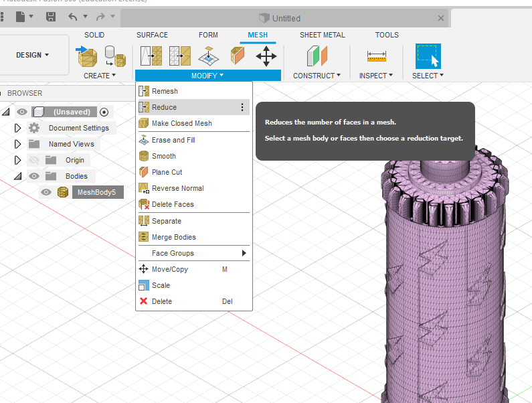Show the hidden Origin folder

click(x=34, y=160)
